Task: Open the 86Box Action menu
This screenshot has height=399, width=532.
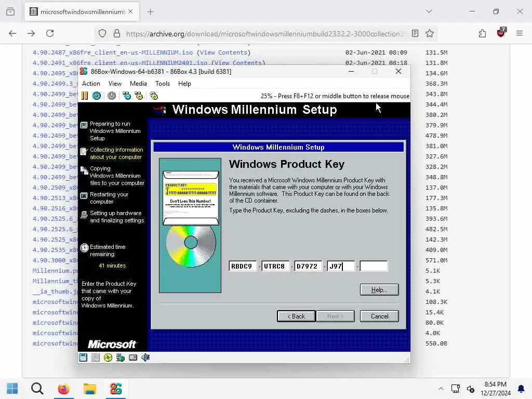Action: [91, 84]
